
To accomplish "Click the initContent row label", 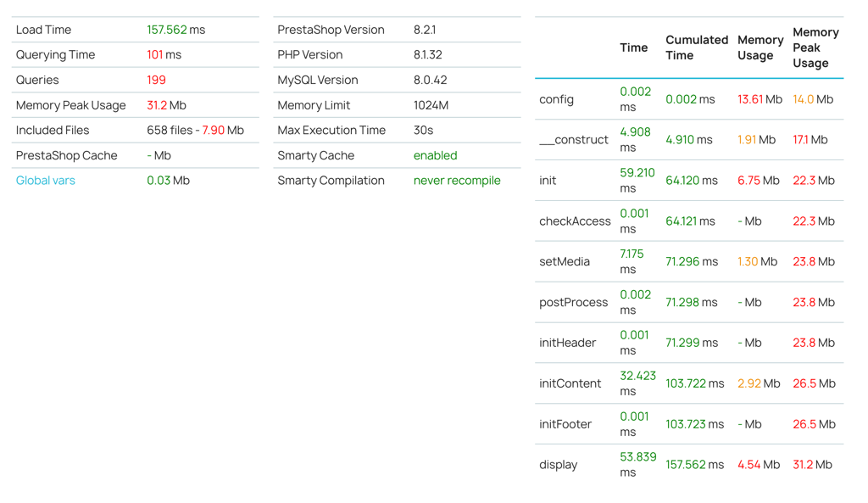I will tap(570, 383).
